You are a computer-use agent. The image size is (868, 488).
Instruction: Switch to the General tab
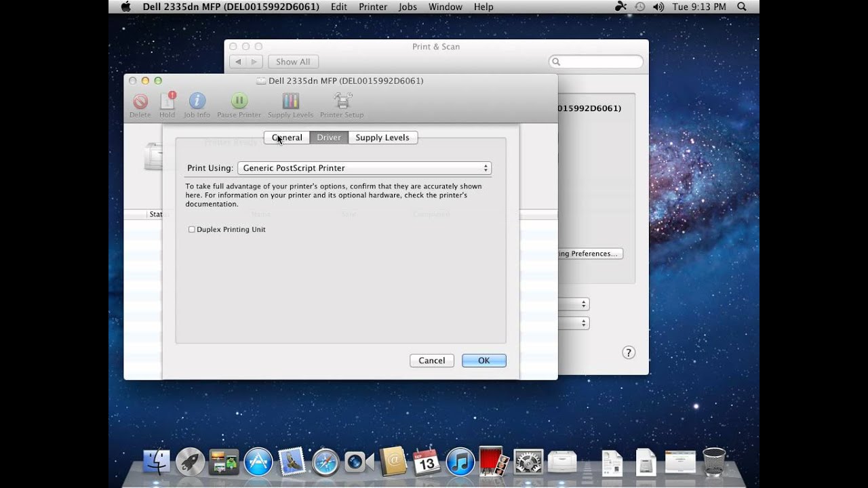point(287,138)
